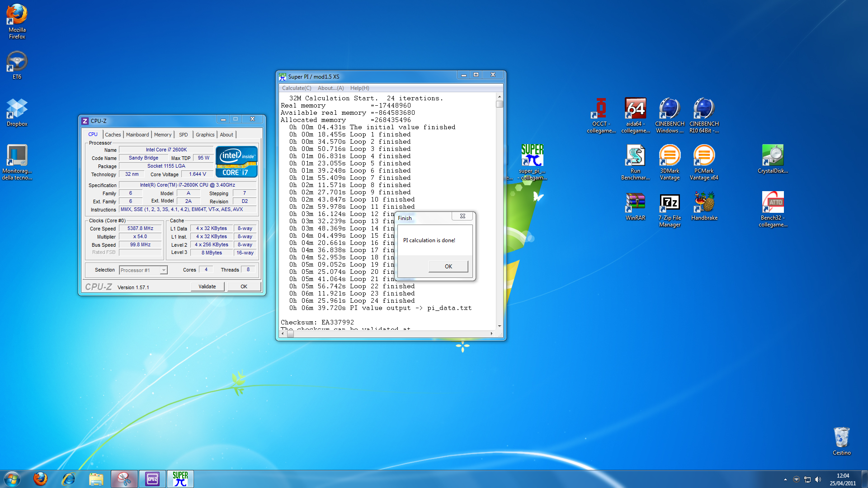Open the Calculate(C) menu in Super PI

click(297, 88)
